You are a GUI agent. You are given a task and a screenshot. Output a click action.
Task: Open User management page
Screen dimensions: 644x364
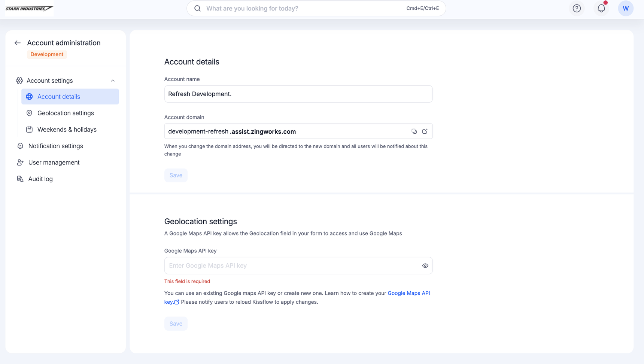click(54, 163)
